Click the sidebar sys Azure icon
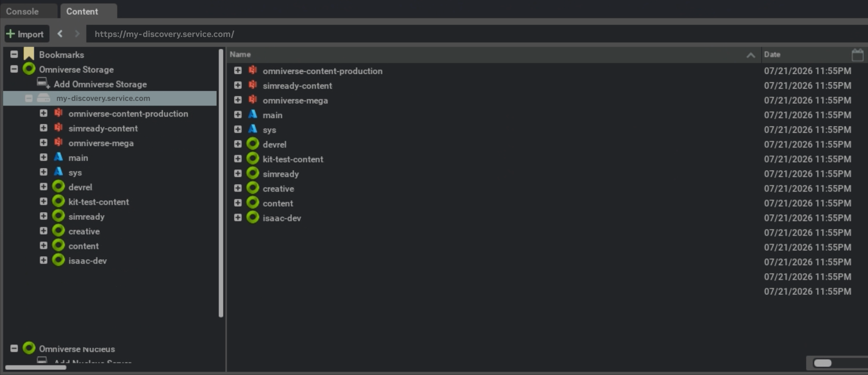868x375 pixels. (x=59, y=172)
